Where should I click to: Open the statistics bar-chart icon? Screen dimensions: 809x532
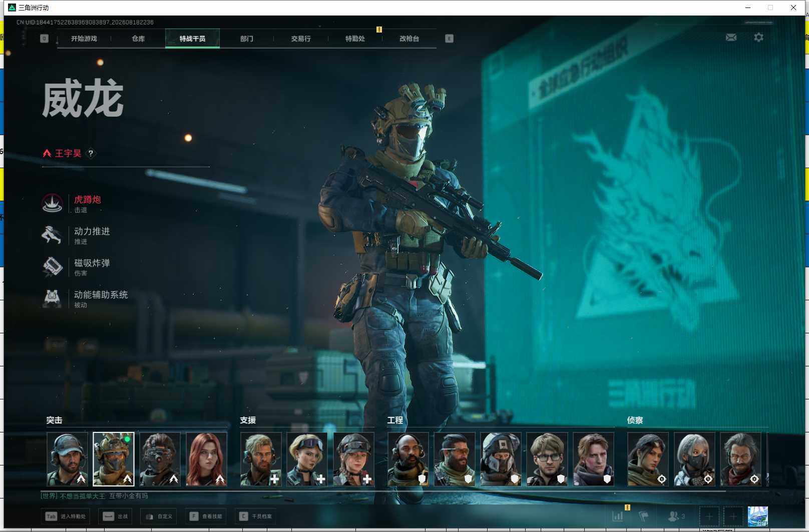click(618, 516)
